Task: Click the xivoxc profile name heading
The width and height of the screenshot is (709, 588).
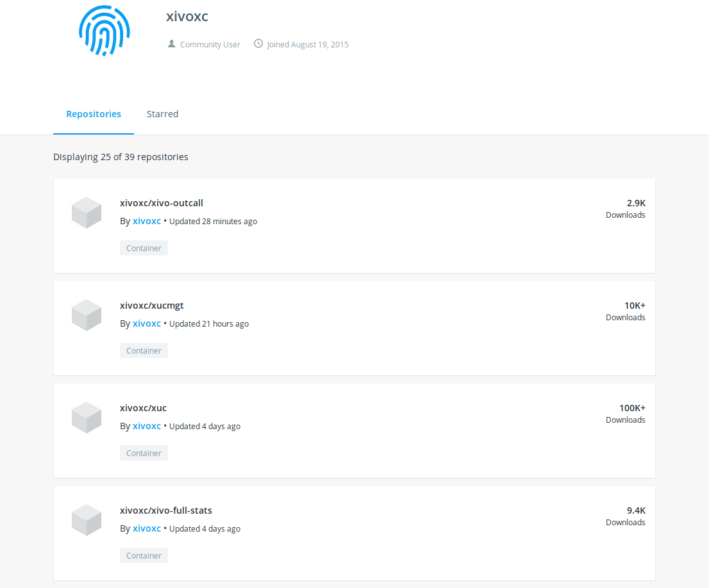Action: tap(187, 17)
